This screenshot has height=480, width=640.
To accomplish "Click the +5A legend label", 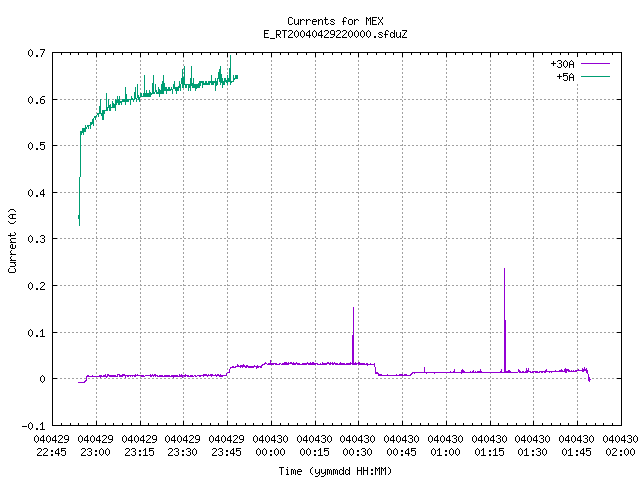I will tap(565, 77).
